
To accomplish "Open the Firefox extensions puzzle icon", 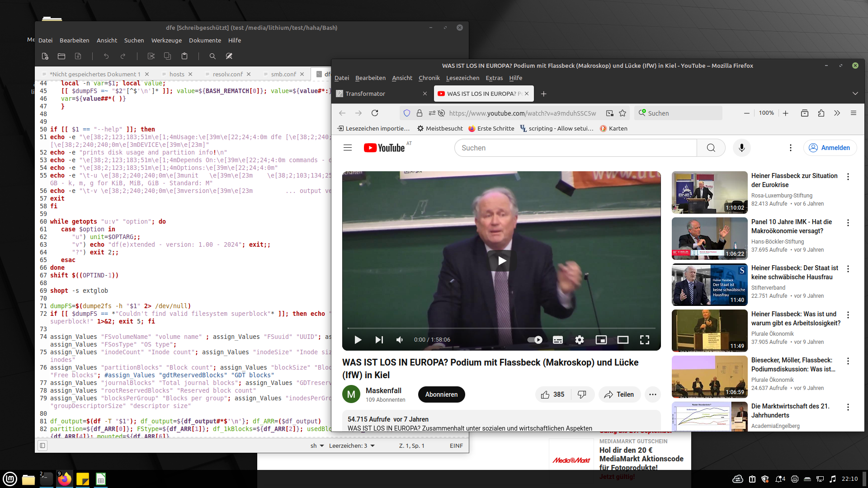I will coord(821,113).
